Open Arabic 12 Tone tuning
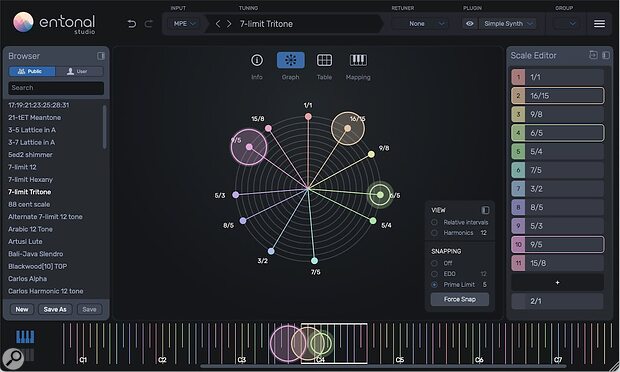 click(x=30, y=229)
